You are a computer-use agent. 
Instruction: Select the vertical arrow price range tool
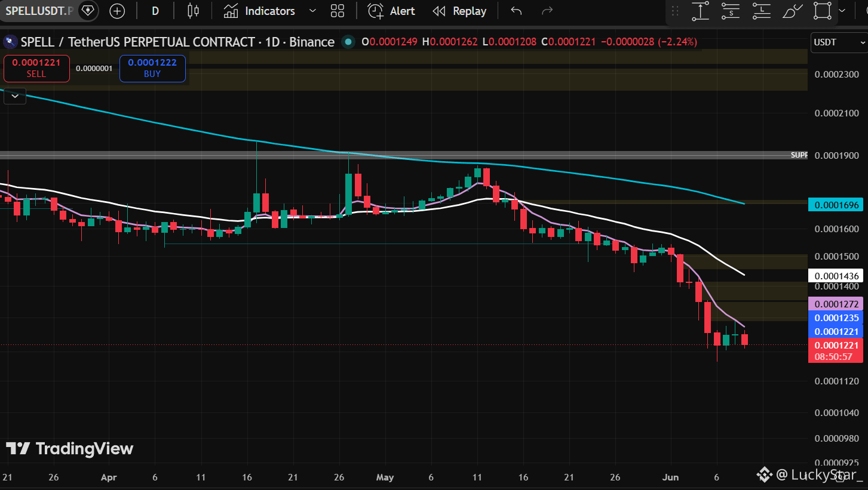click(700, 11)
